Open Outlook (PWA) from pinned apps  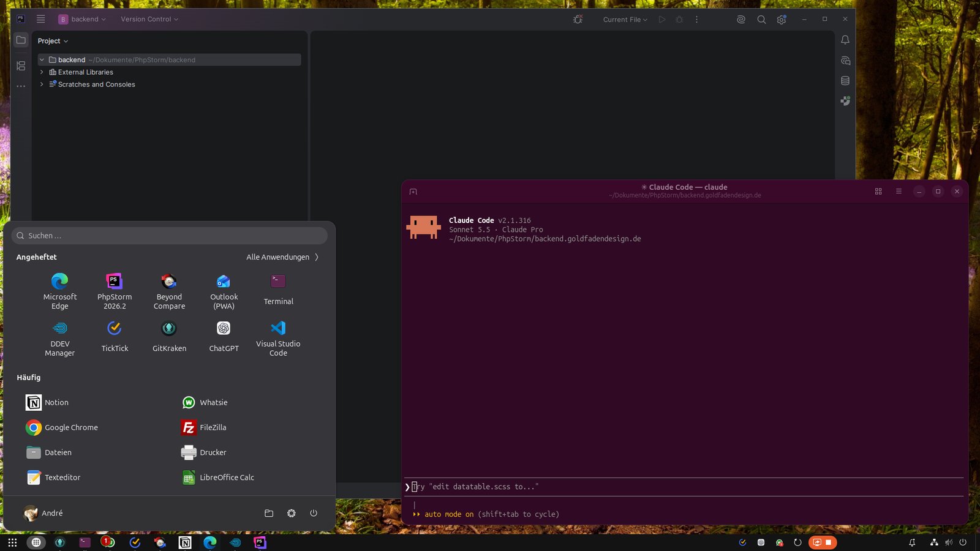tap(224, 291)
